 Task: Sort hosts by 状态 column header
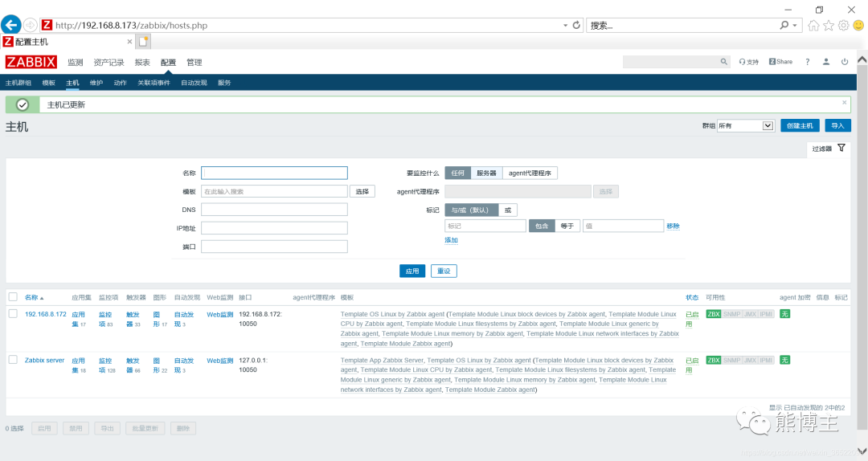pos(692,298)
